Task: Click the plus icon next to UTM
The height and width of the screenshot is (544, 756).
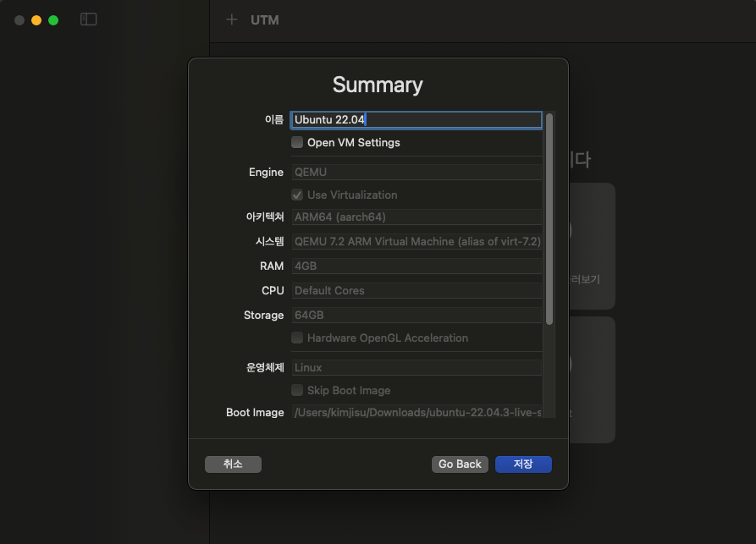Action: [231, 19]
